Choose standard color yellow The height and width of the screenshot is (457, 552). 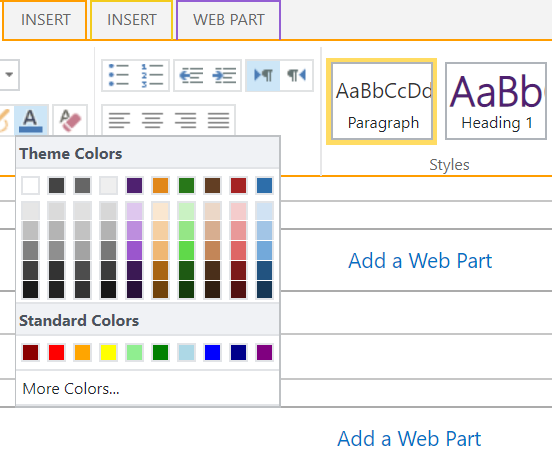coord(108,352)
